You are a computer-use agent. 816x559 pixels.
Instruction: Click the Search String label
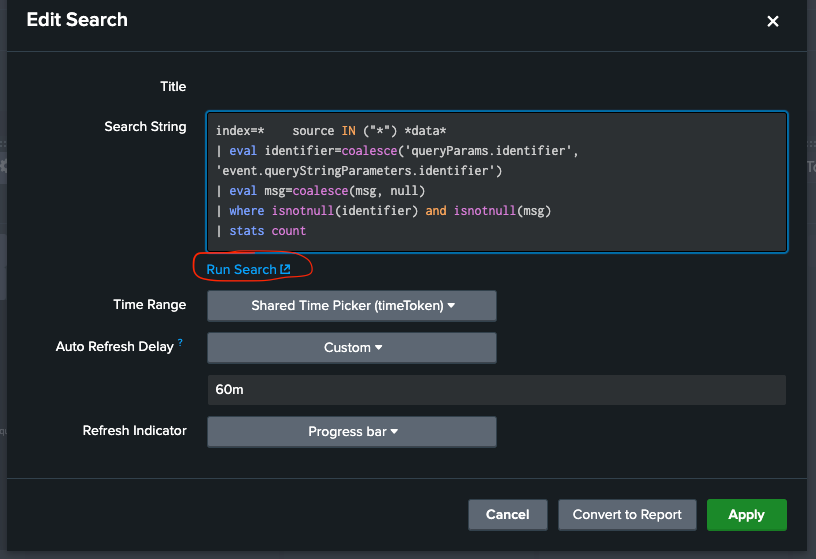(145, 127)
